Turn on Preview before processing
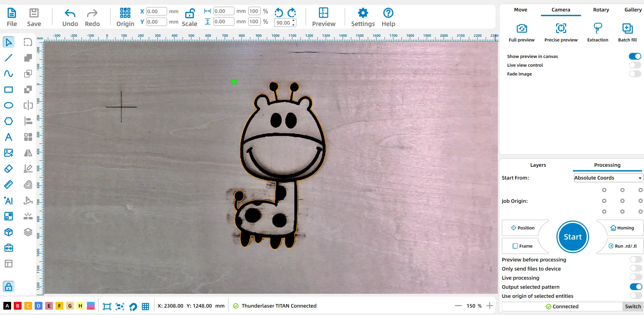 tap(636, 259)
